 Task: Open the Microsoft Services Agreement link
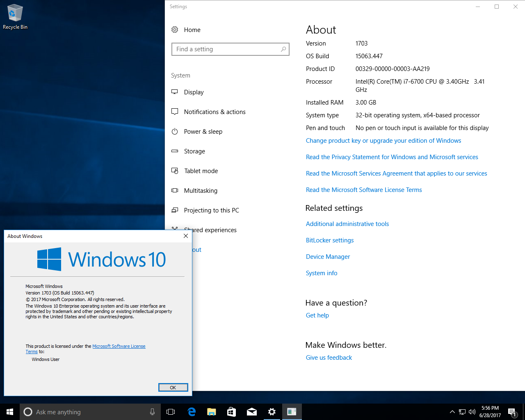click(x=396, y=173)
